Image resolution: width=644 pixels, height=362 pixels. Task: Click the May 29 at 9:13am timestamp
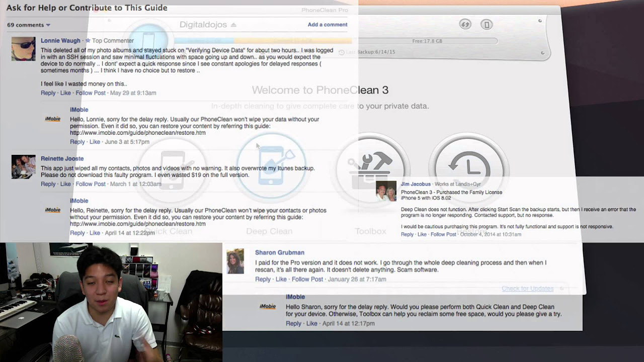(x=133, y=93)
